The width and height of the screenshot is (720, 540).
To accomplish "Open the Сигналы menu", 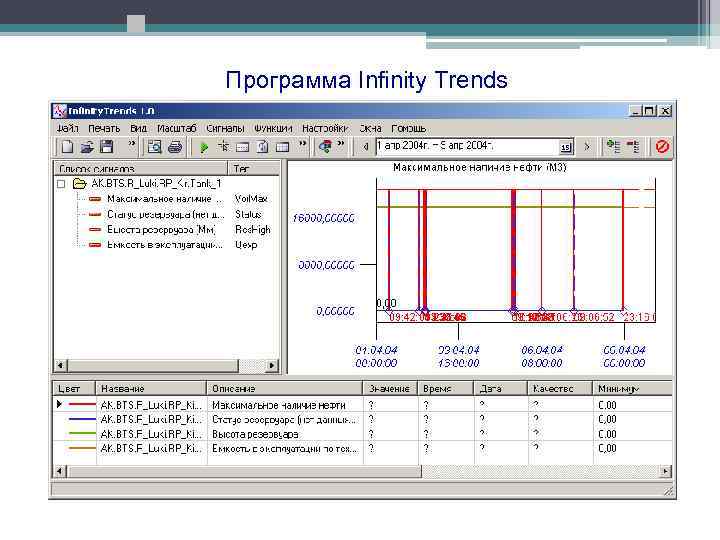I will [x=225, y=129].
